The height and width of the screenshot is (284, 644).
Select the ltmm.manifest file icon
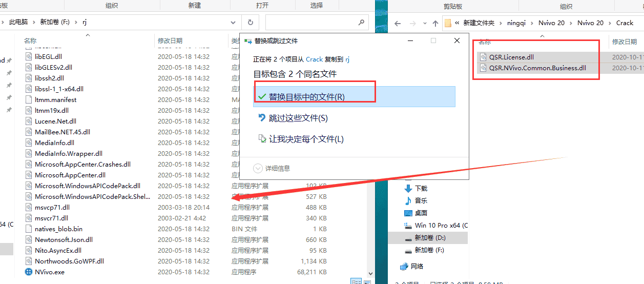point(29,99)
